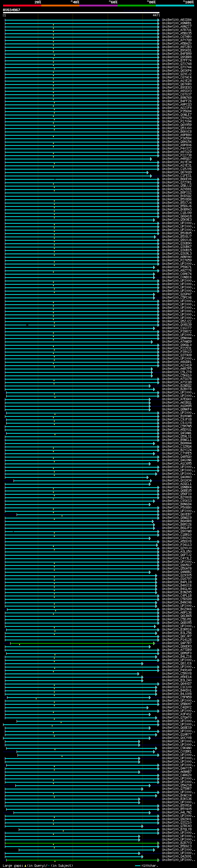Select the UniRef100_Q0WLE7 label

tap(177, 115)
